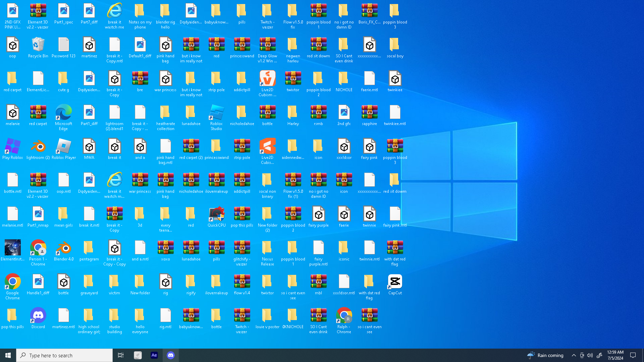Open After Effects from the taskbar
Image resolution: width=644 pixels, height=362 pixels.
pos(154,355)
